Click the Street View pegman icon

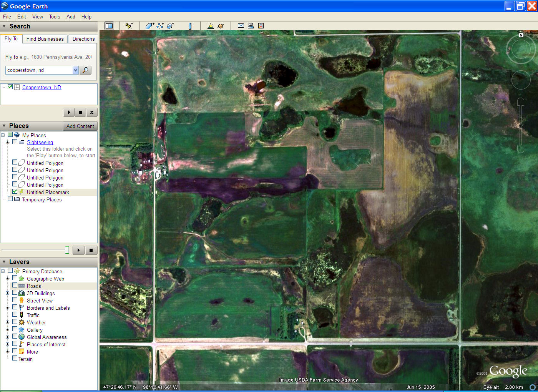click(22, 301)
